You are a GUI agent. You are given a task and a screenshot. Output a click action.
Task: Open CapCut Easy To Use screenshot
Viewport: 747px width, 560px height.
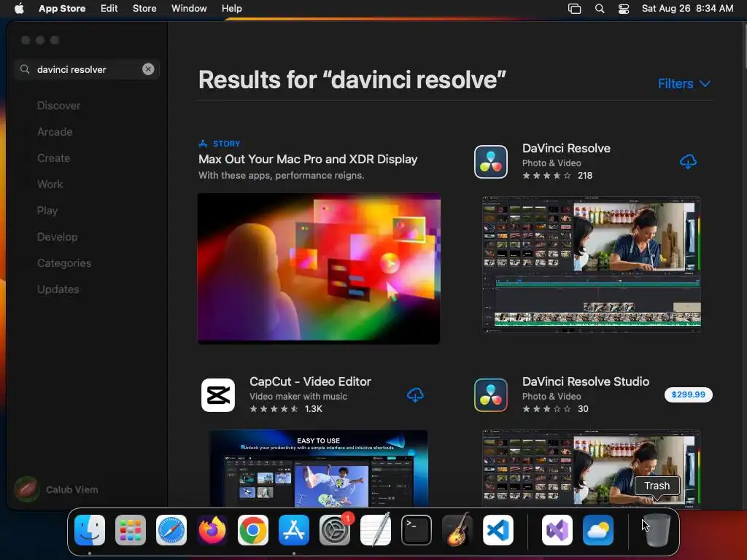coord(319,469)
